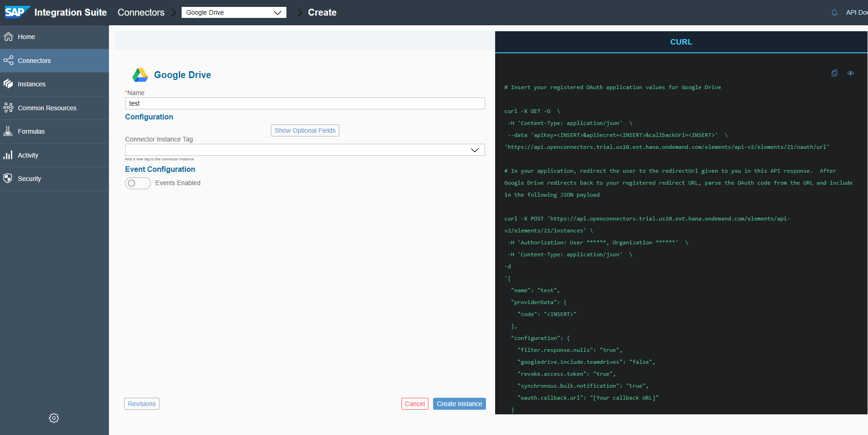Viewport: 868px width, 435px height.
Task: Click the '"name": "test"' code line
Action: (535, 290)
